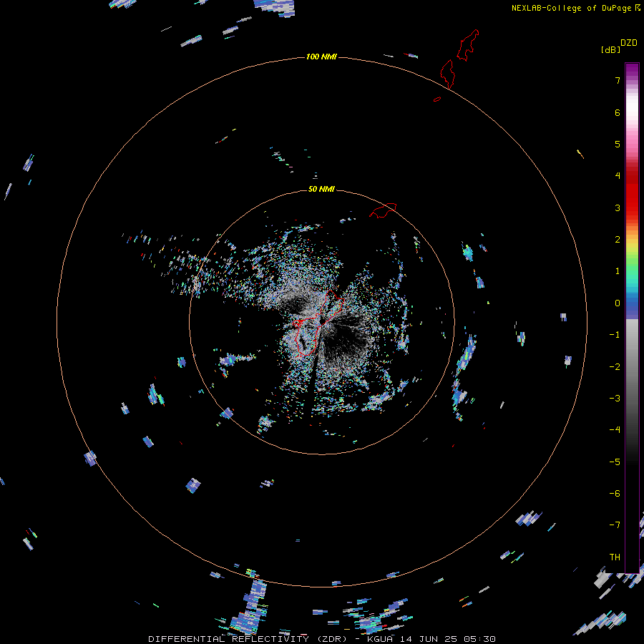Screen dimensions: 644x644
Task: Click the -5 value on the color scale
Action: [615, 462]
